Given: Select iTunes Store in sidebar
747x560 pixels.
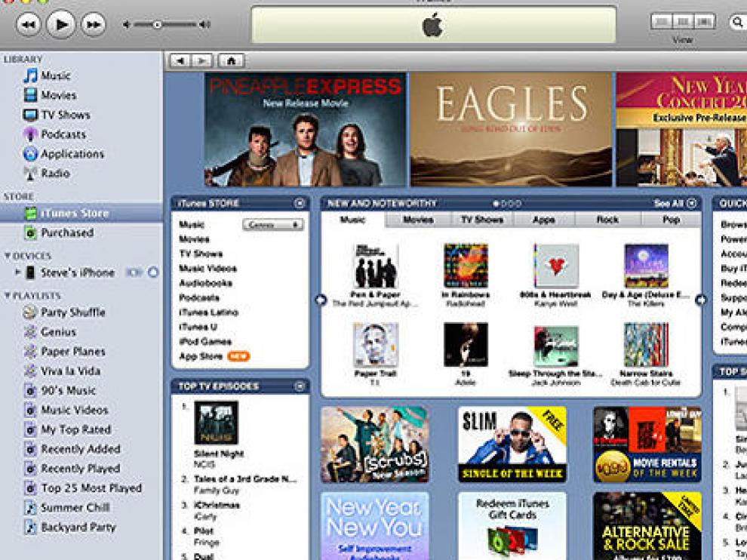Looking at the screenshot, I should (81, 213).
